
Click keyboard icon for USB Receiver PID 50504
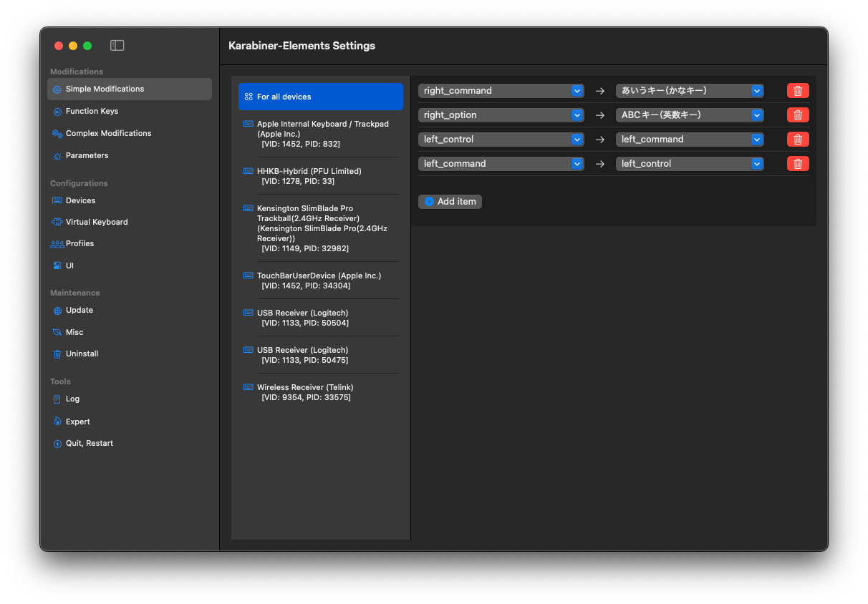coord(249,313)
